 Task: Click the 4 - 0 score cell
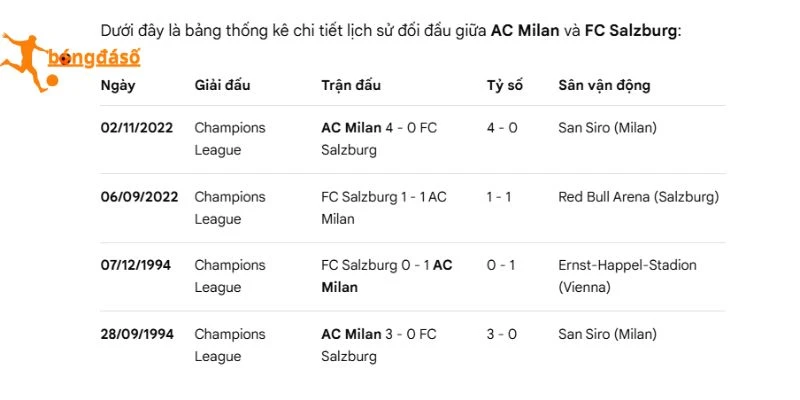[x=502, y=128]
